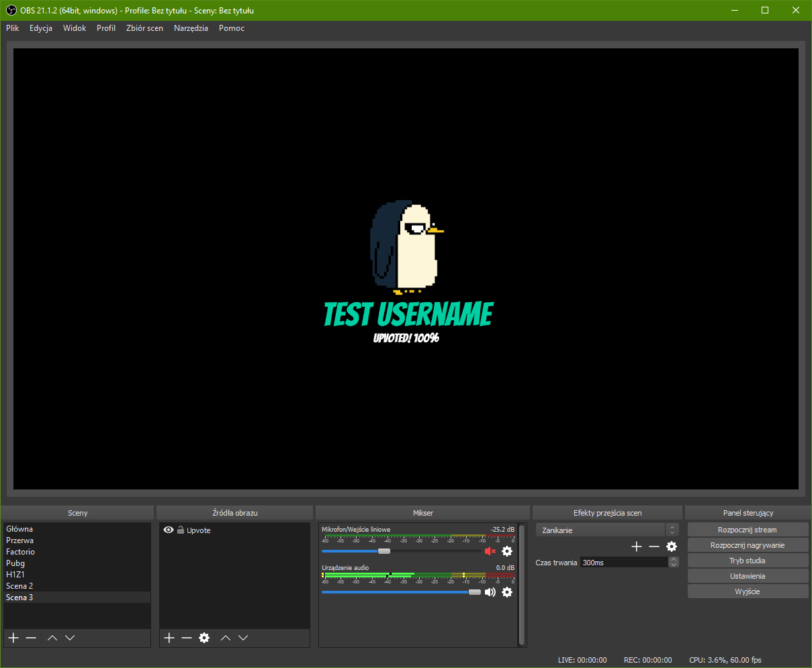This screenshot has width=812, height=668.
Task: Add a new scene with plus icon
Action: coord(13,637)
